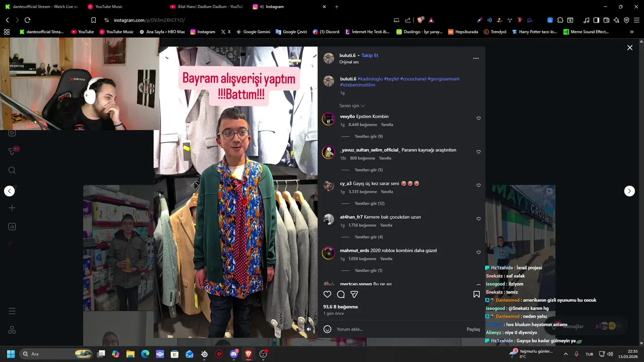
Task: Open the Windows Start menu
Action: point(11,354)
